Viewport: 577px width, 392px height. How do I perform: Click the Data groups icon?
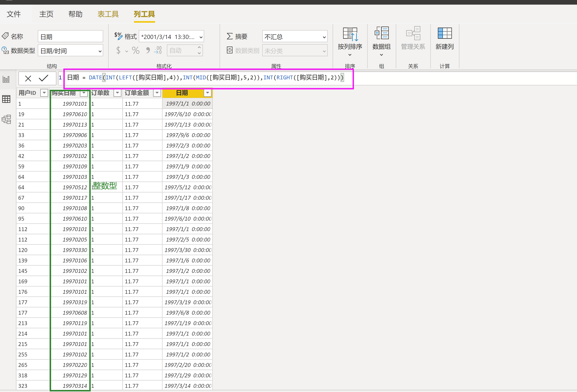coord(381,33)
